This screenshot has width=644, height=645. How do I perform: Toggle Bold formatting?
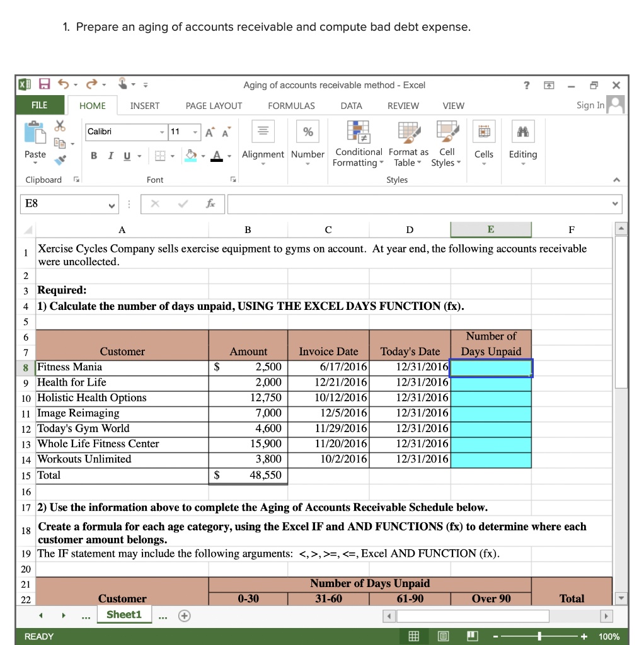click(x=94, y=155)
